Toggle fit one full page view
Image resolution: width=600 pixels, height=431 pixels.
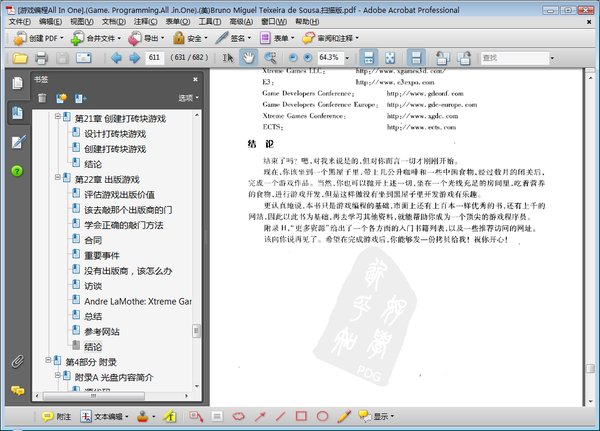coord(390,58)
